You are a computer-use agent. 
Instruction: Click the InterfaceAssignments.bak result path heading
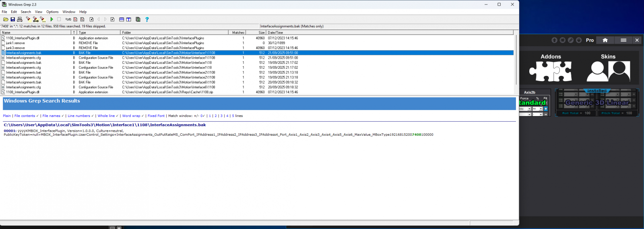[105, 125]
